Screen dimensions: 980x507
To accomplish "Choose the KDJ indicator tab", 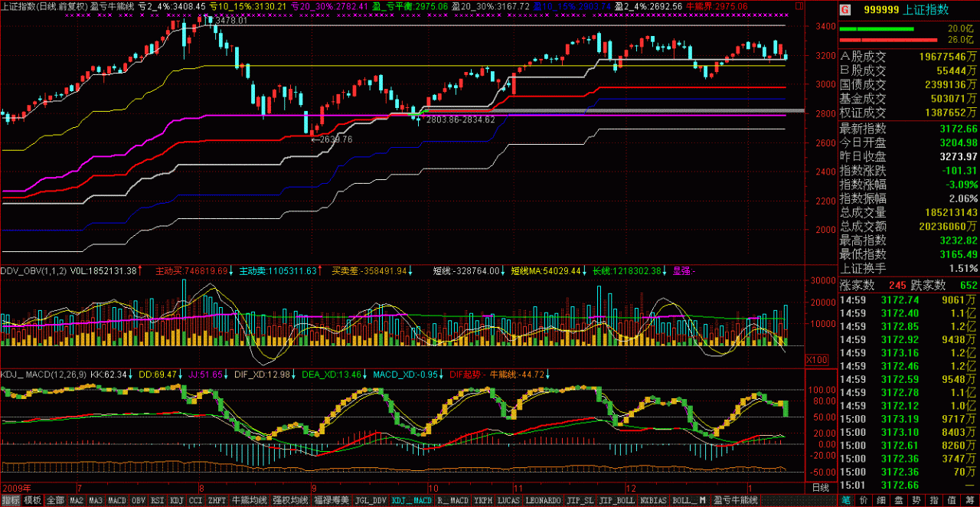I will 176,500.
